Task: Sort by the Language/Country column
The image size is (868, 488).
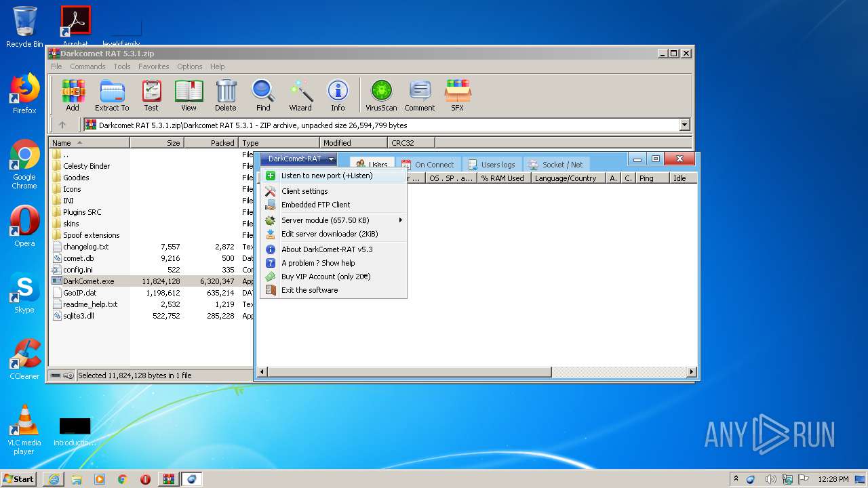Action: tap(568, 178)
